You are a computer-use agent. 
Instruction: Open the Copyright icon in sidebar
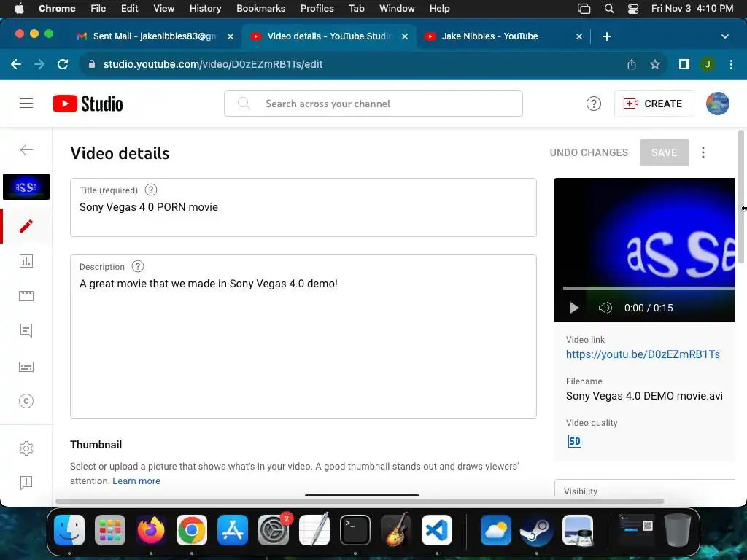tap(26, 401)
